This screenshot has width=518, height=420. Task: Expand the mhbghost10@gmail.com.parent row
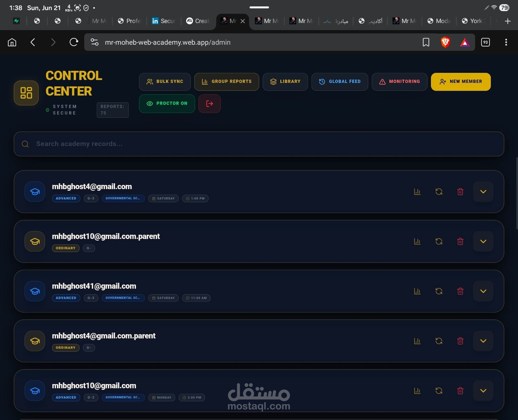[x=483, y=242]
